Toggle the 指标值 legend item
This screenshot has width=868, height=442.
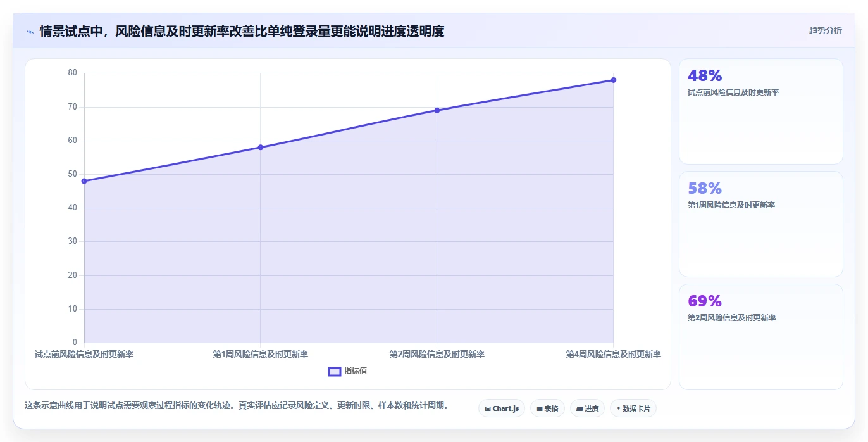[347, 371]
